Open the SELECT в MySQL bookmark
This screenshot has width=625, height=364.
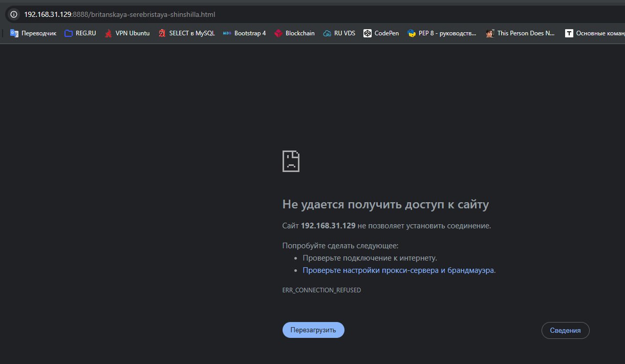(x=186, y=33)
